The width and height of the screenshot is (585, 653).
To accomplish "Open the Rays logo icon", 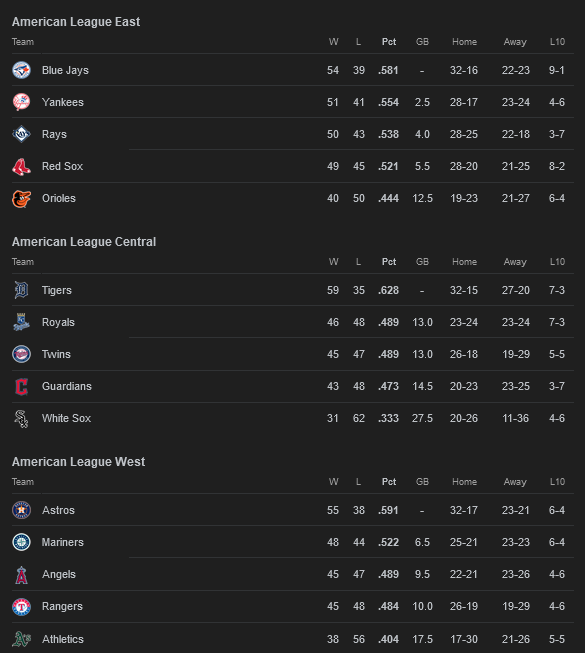I will pyautogui.click(x=21, y=134).
